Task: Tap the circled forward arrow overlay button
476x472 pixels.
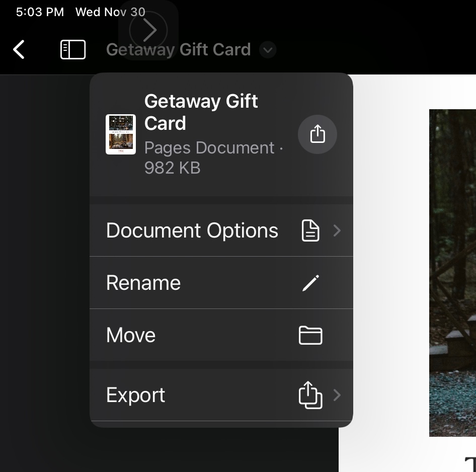Action: [x=148, y=30]
